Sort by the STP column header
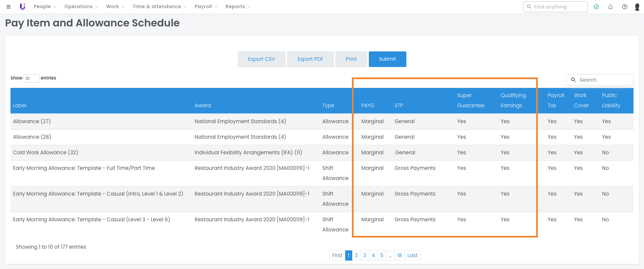Viewport: 644px width, 269px height. (399, 106)
